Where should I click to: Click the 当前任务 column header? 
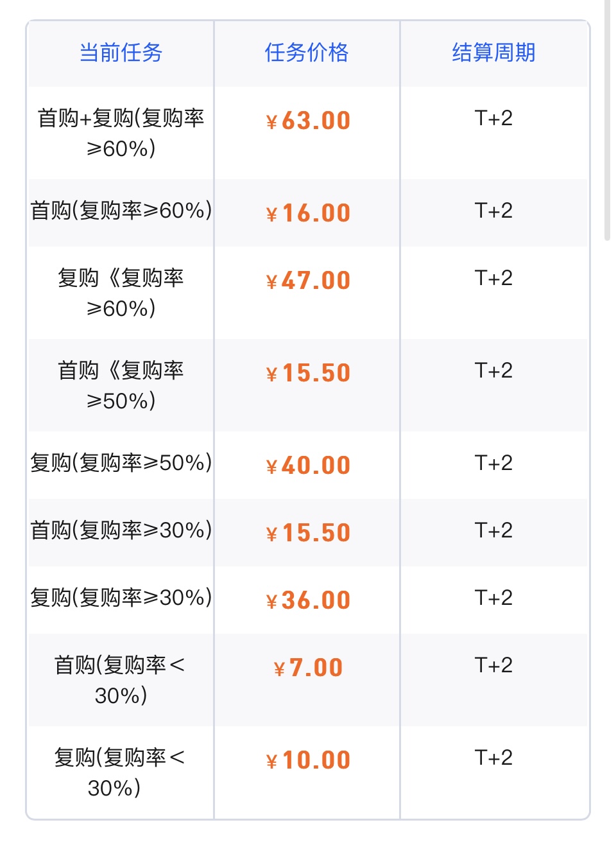(121, 53)
